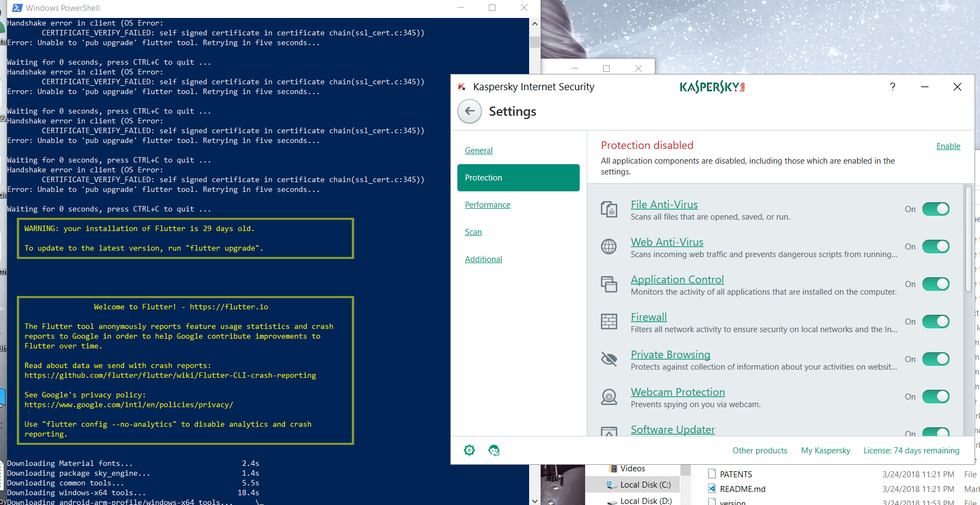Toggle Software Updater switch
This screenshot has width=980, height=505.
click(x=936, y=432)
